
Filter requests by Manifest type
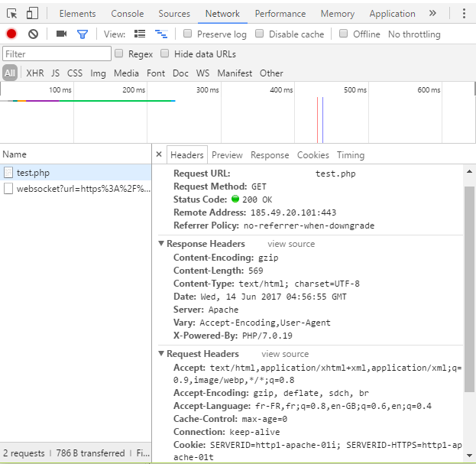(x=235, y=73)
